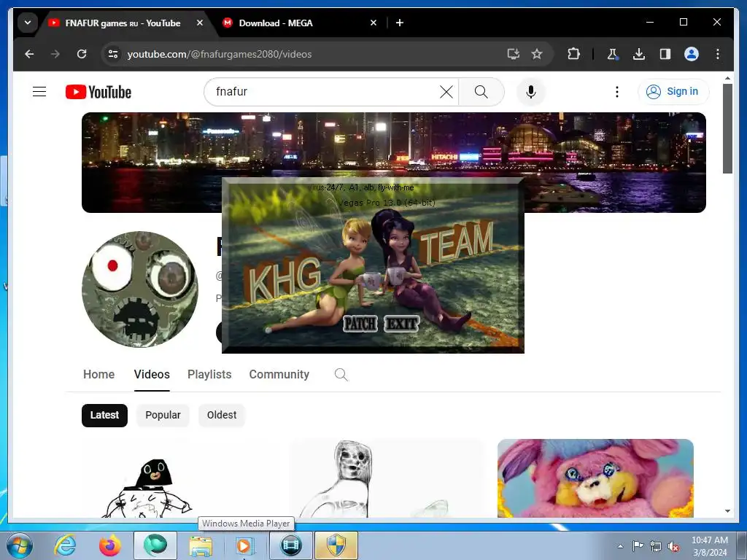Open the film-strip video app taskbar icon
Viewport: 747px width, 560px height.
(291, 545)
